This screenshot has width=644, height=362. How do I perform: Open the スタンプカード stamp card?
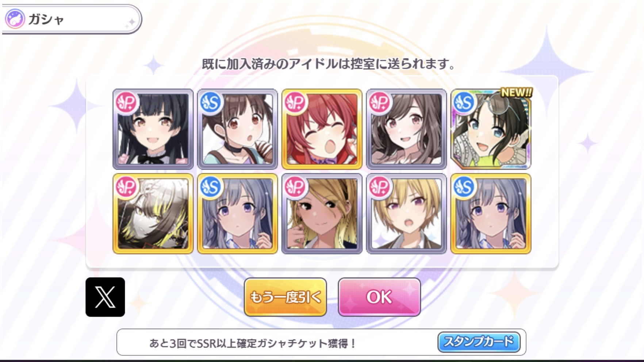479,342
